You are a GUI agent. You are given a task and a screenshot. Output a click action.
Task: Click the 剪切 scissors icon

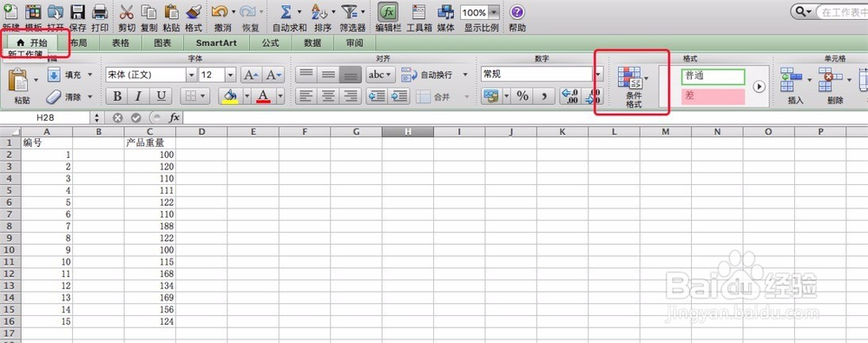(x=127, y=12)
